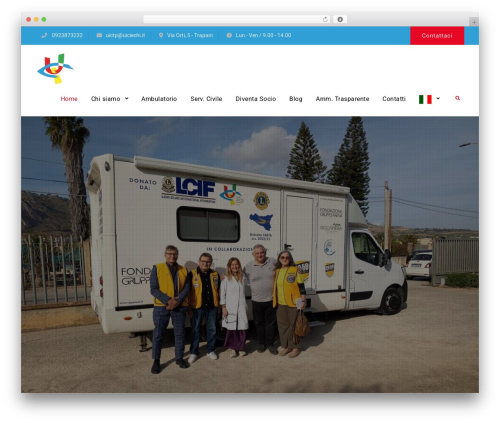
Task: Click the Italian flag language icon
Action: [425, 99]
